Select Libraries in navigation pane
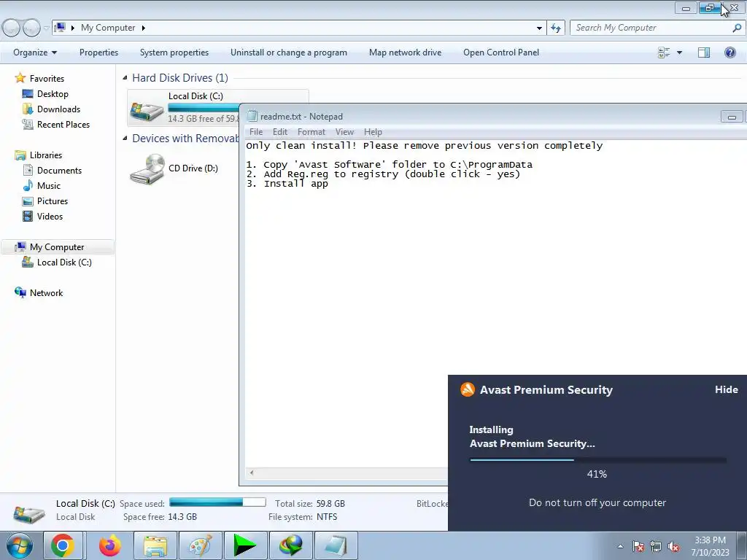The height and width of the screenshot is (560, 747). (x=46, y=155)
